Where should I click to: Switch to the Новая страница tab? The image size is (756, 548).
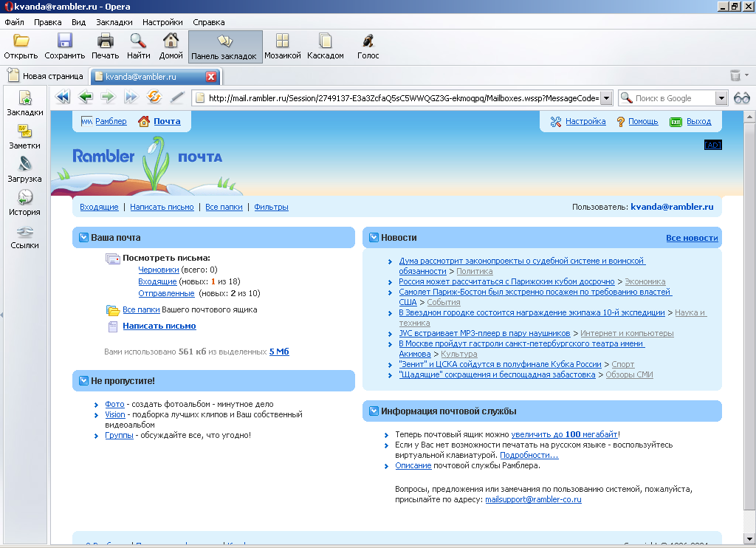pyautogui.click(x=46, y=76)
